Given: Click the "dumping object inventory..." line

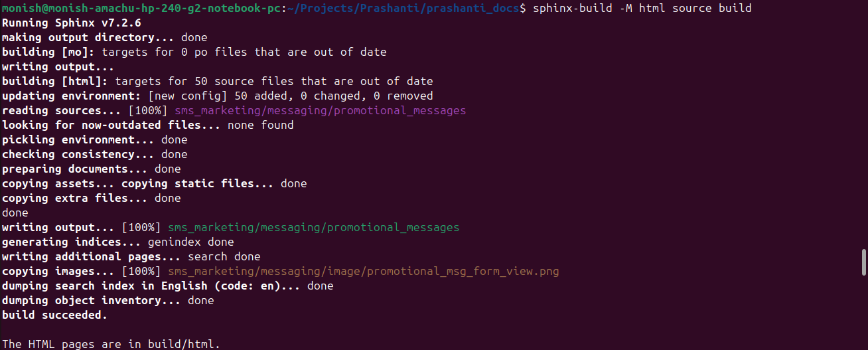Looking at the screenshot, I should pos(108,300).
